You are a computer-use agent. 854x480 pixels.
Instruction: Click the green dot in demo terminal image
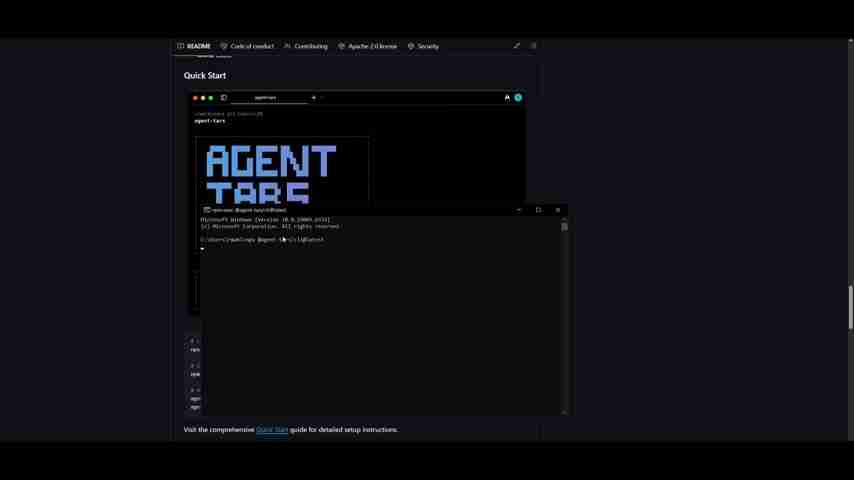211,98
